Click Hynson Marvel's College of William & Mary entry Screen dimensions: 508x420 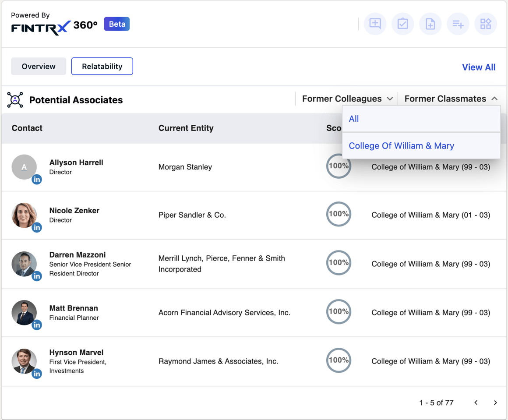430,361
